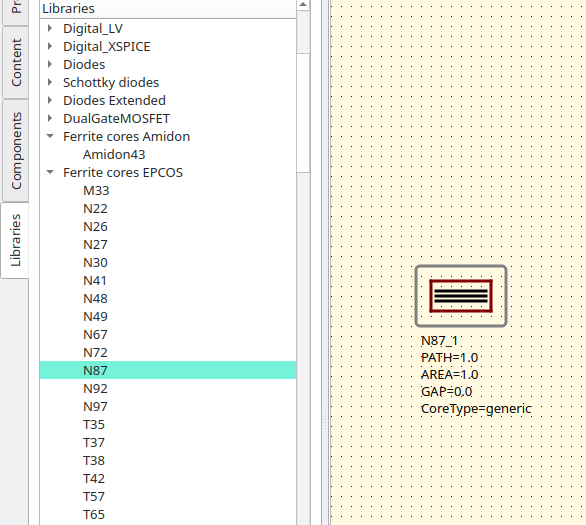Expand the Digital_LV library
586x525 pixels.
[x=50, y=28]
